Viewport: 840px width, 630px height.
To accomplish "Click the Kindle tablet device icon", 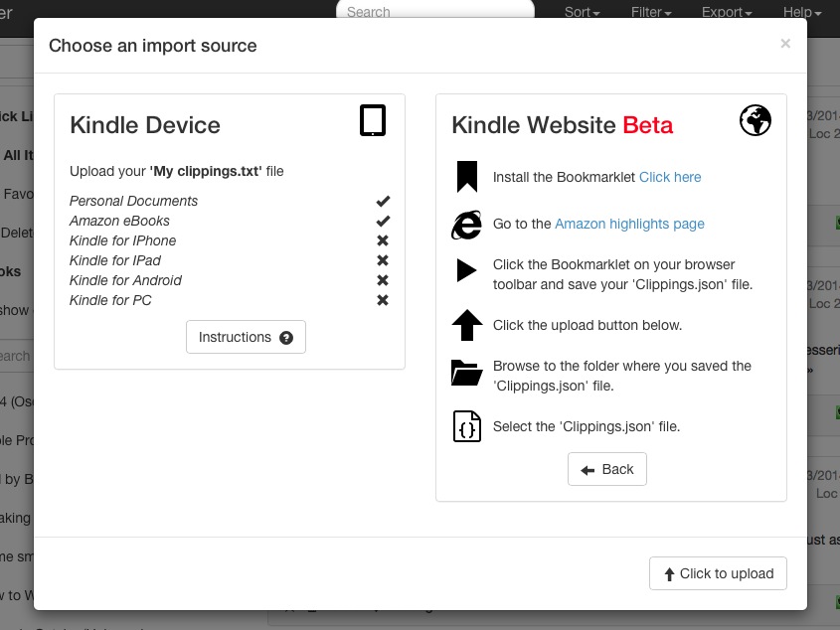I will 373,121.
